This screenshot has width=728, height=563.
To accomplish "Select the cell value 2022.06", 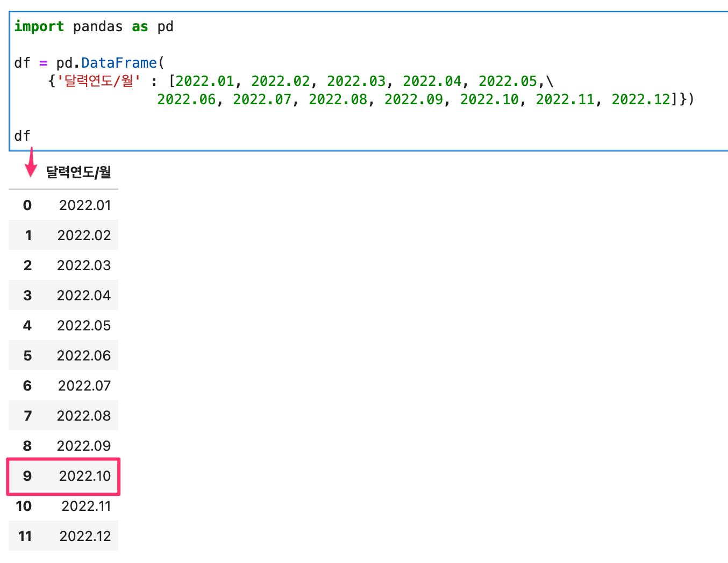I will [x=84, y=356].
